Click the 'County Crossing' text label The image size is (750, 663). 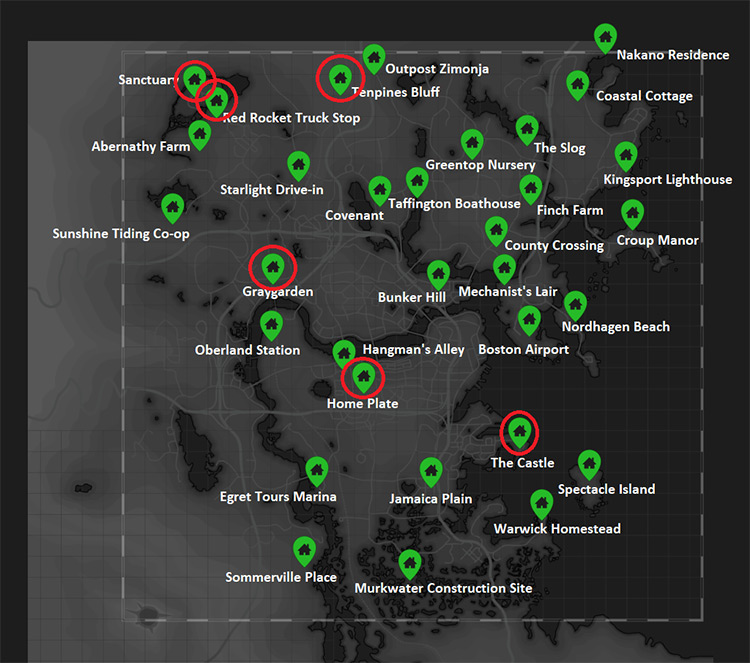click(554, 245)
